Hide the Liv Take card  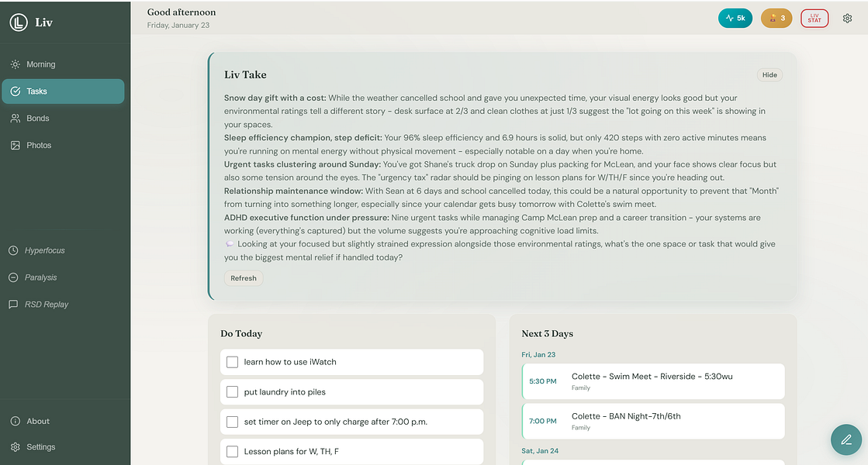(769, 74)
